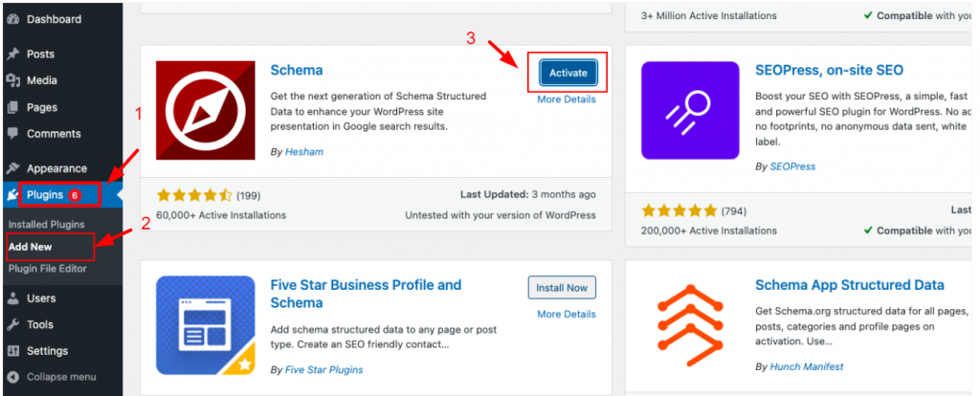The height and width of the screenshot is (396, 980).
Task: Install Five Star Business Profile plugin
Action: 562,288
